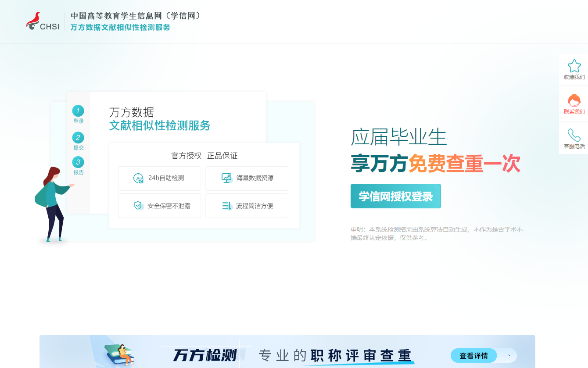Click the step 1 登录 circle
Image resolution: width=588 pixels, height=368 pixels.
click(78, 111)
